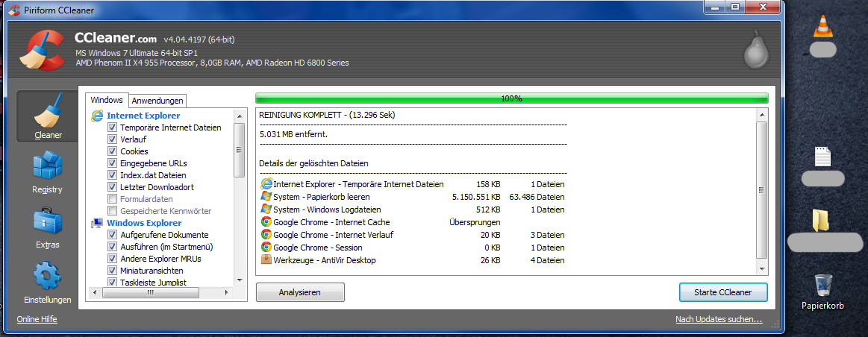Screen dimensions: 868x337
Task: Click the 100% green progress bar
Action: (511, 98)
